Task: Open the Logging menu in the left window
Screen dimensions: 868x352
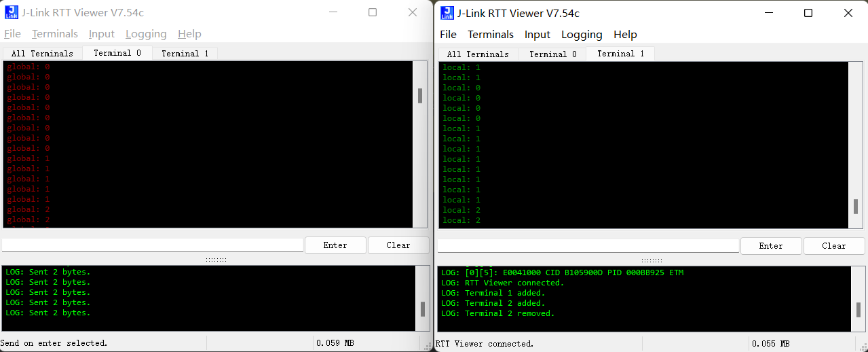Action: click(x=145, y=34)
